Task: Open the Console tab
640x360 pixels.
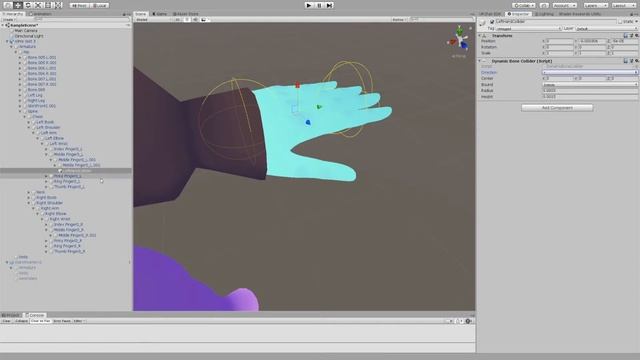Action: pyautogui.click(x=35, y=315)
